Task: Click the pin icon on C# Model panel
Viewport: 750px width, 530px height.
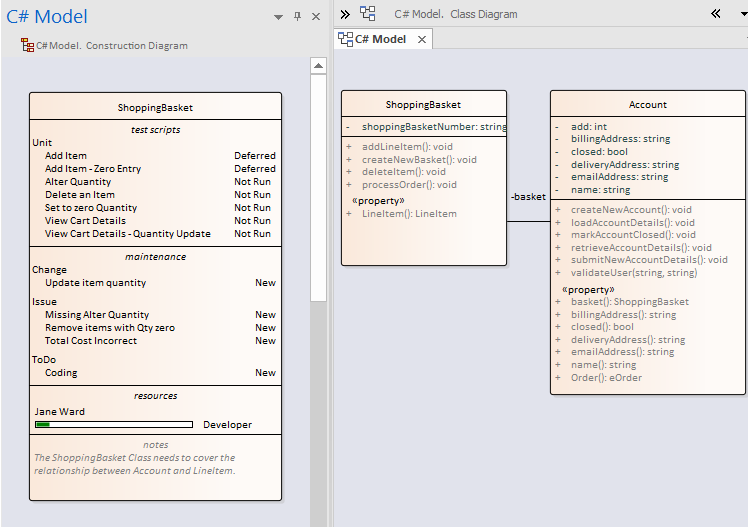Action: click(297, 17)
